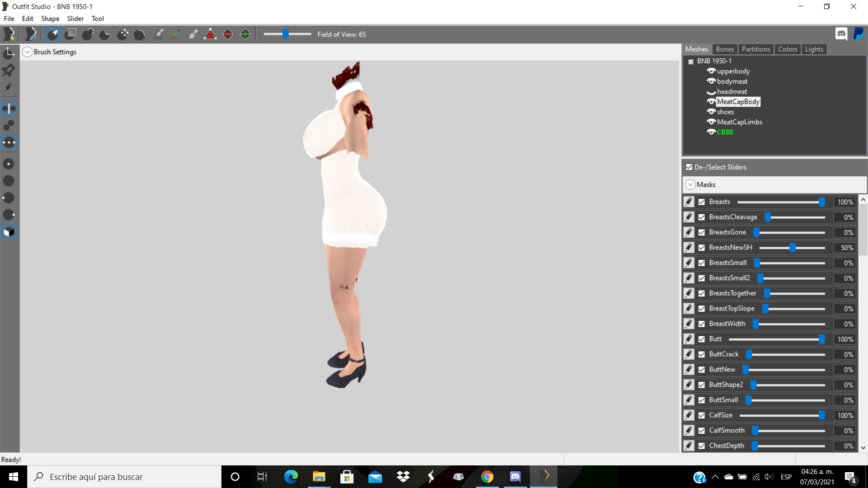The image size is (868, 488).
Task: Select the Inflate brush tool
Action: point(87,34)
